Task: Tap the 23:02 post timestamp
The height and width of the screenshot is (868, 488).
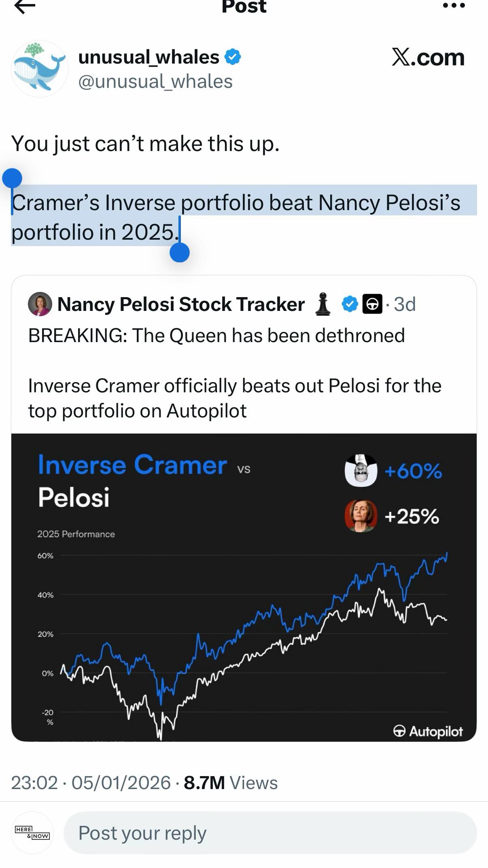Action: coord(34,783)
